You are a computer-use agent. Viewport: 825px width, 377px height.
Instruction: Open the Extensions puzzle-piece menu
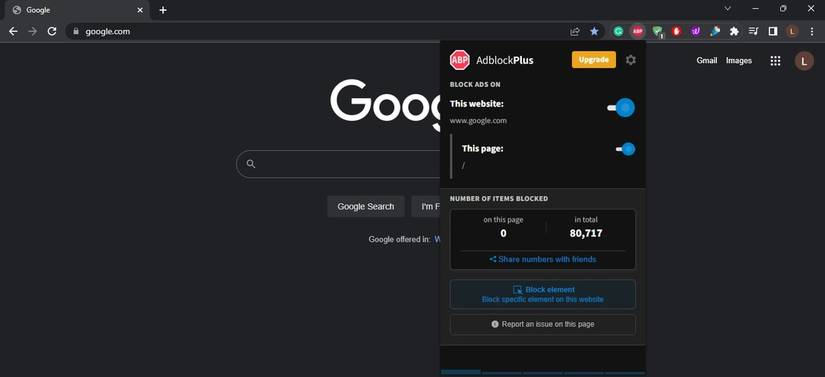point(734,32)
